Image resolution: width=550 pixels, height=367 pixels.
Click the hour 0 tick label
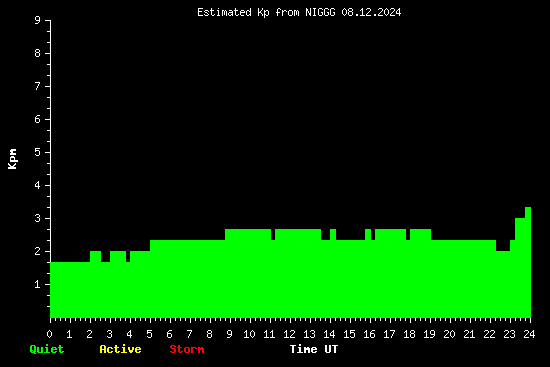(49, 334)
